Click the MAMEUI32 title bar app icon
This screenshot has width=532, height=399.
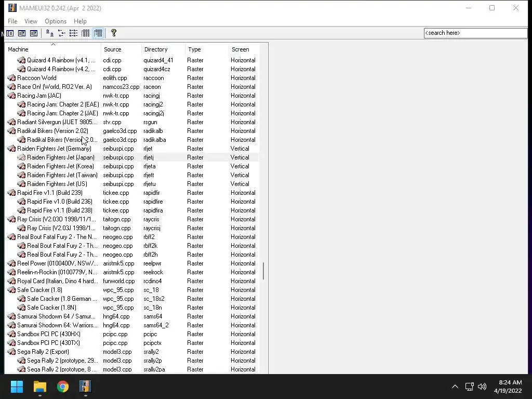coord(12,8)
